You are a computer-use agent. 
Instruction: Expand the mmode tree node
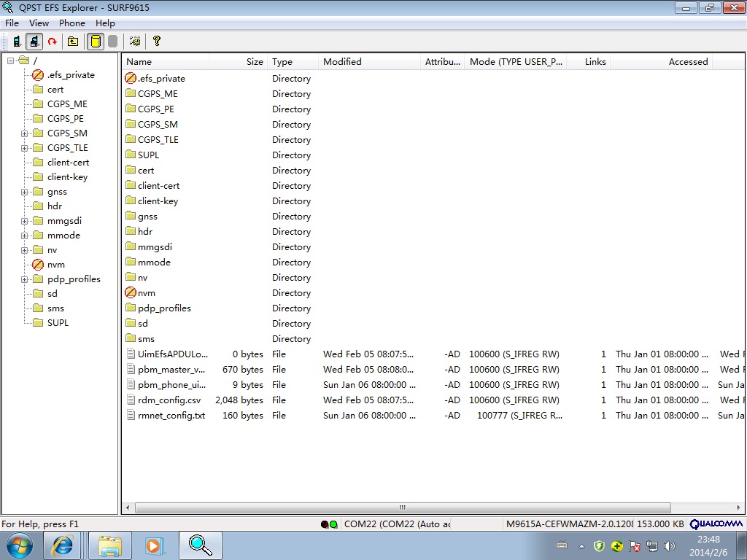[x=24, y=236]
